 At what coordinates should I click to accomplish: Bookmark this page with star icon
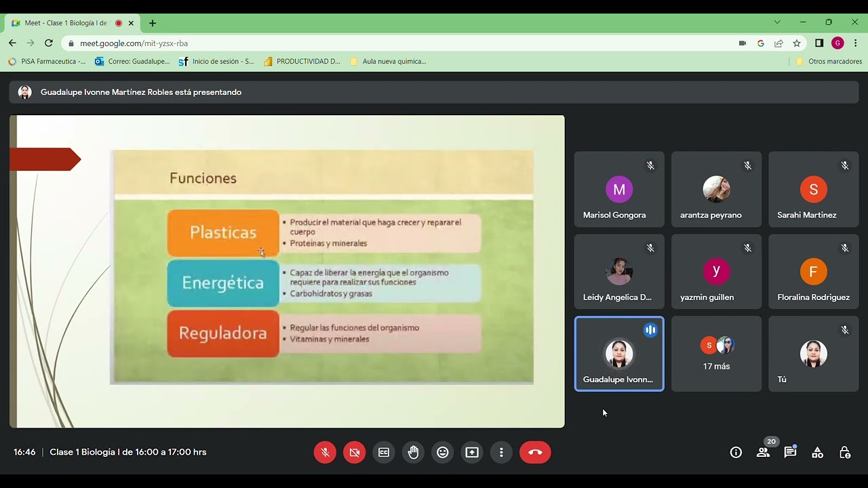click(x=797, y=43)
